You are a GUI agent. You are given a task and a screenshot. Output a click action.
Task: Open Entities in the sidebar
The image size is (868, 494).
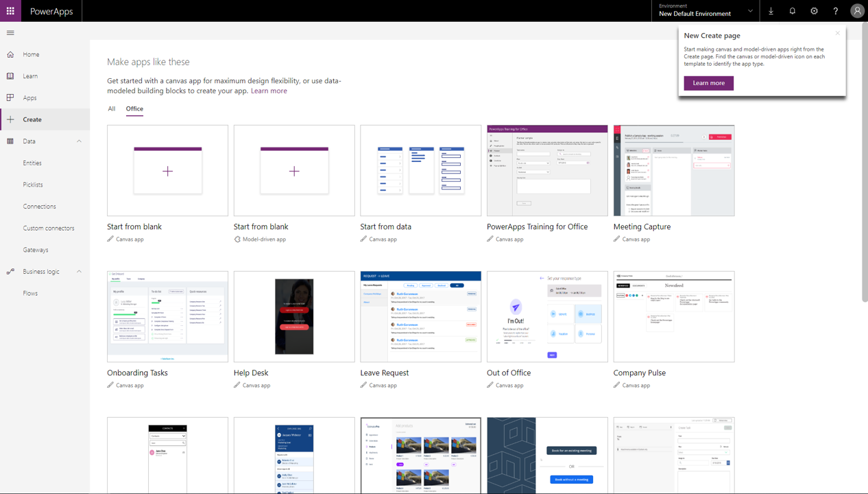[x=32, y=163]
